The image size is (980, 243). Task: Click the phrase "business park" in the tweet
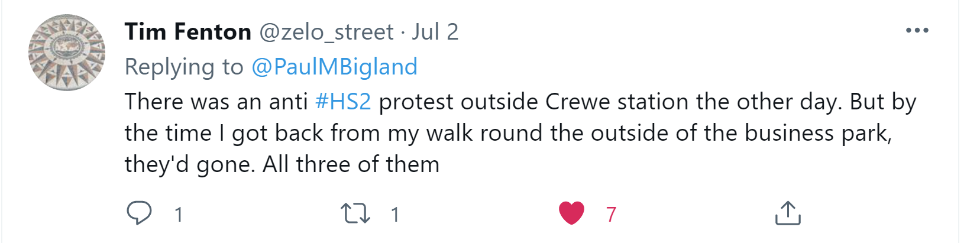point(817,133)
